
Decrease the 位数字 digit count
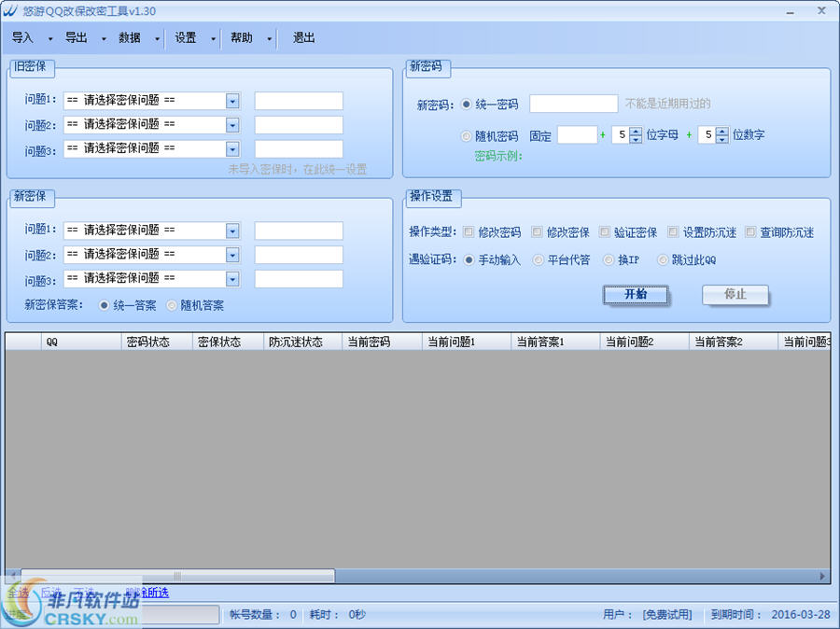point(722,139)
